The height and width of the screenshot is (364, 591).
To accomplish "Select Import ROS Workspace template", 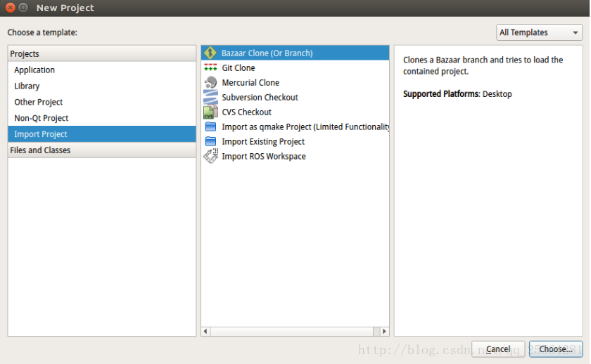I will [295, 156].
